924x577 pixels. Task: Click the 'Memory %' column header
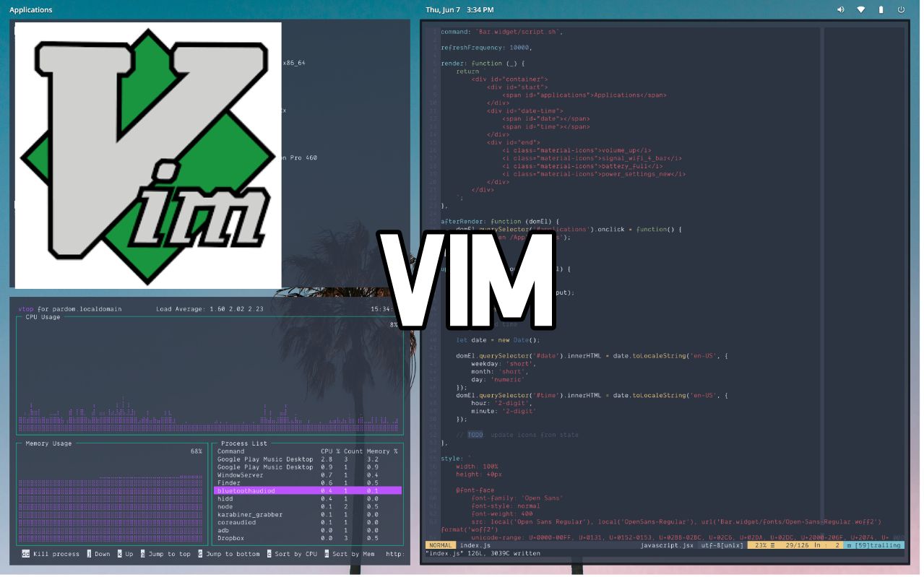382,451
